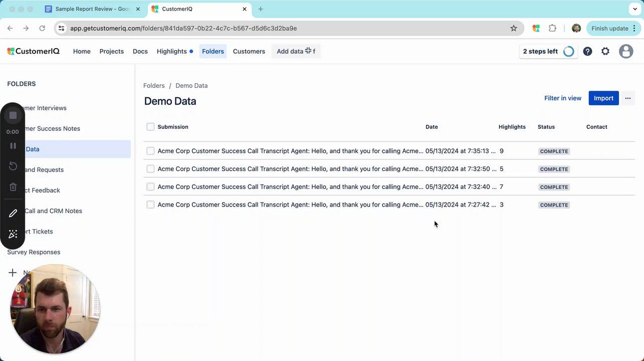Open the help question mark icon

tap(587, 51)
